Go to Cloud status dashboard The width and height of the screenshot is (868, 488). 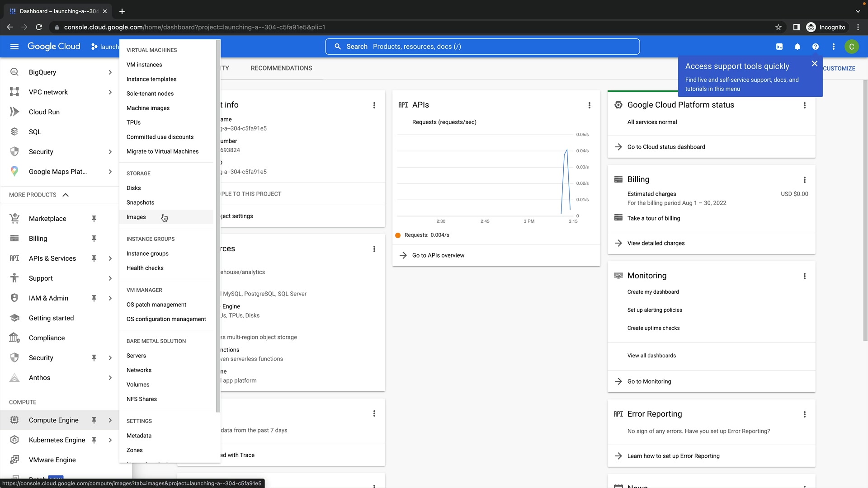666,147
